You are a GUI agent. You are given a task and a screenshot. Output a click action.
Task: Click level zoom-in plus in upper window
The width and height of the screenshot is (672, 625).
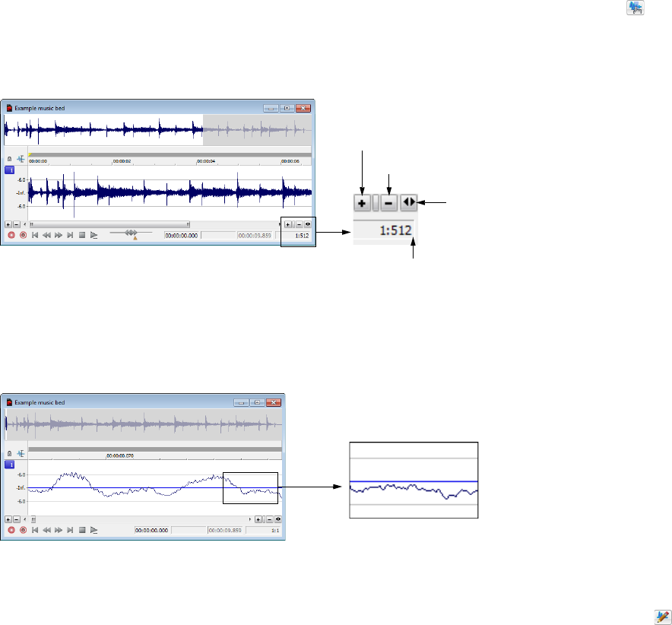pos(8,224)
